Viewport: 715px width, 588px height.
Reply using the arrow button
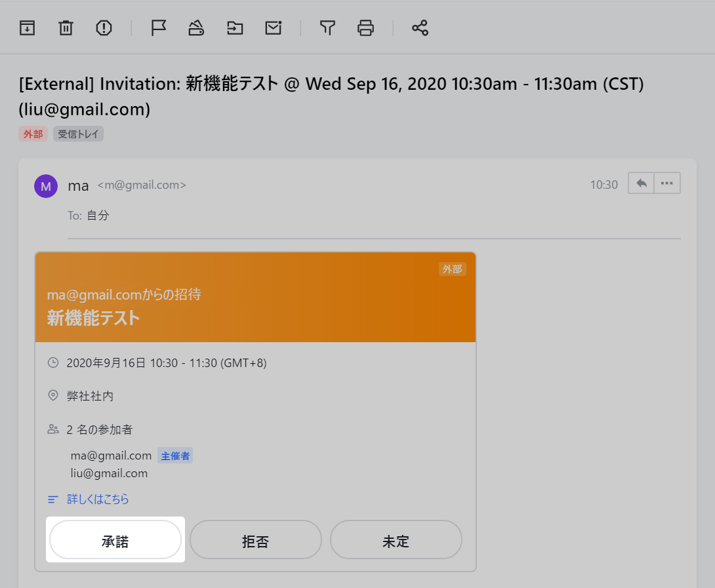(642, 184)
